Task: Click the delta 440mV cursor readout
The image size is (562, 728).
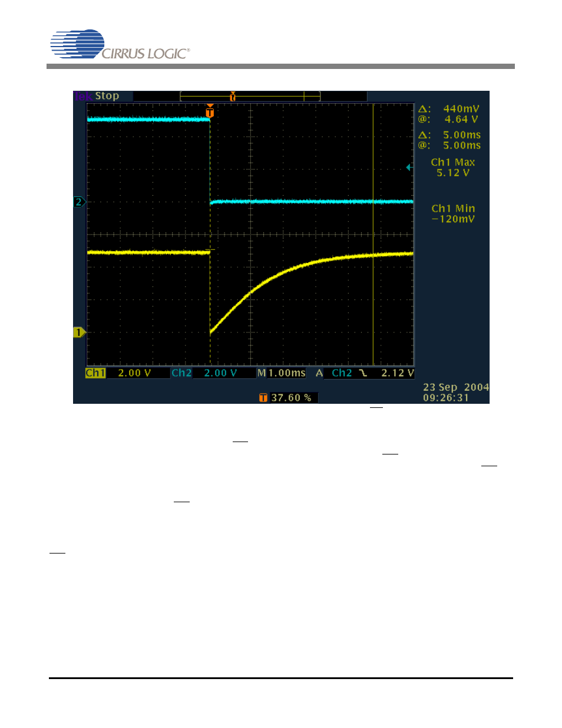Action: pyautogui.click(x=449, y=109)
